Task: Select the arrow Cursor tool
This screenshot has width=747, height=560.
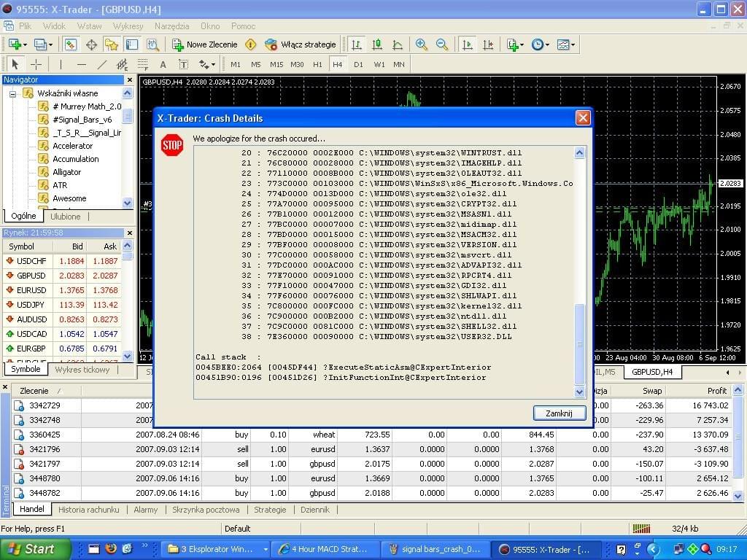Action: click(15, 64)
